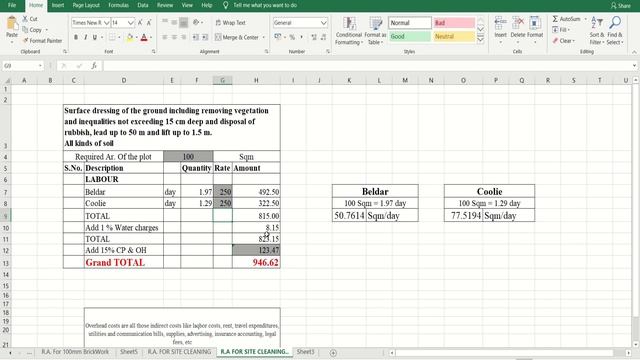Click the Decrease Font Size icon
Screen dimensions: 640x360
[149, 23]
